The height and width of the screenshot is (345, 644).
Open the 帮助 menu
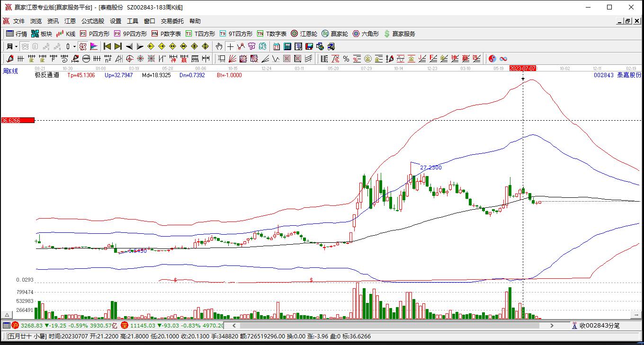coord(195,21)
